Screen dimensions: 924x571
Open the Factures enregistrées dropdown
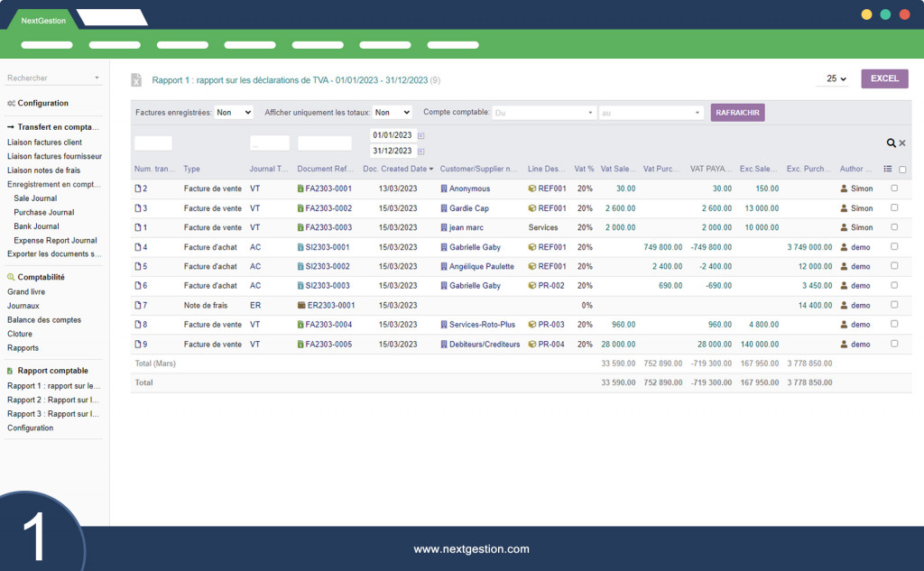[x=234, y=113]
